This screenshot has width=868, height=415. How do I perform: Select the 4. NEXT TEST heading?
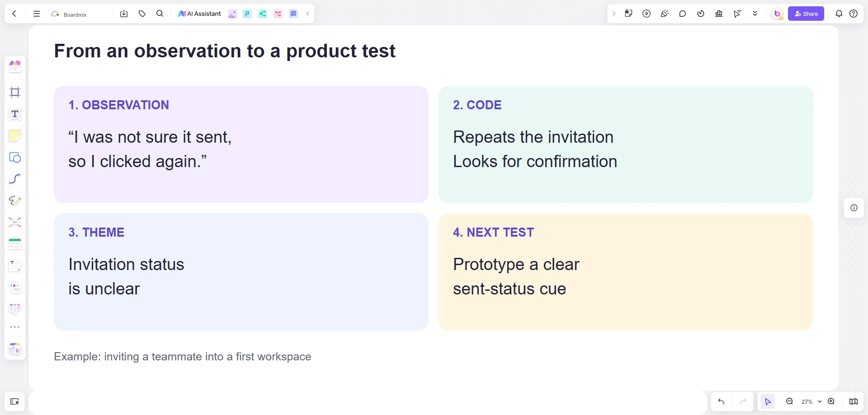493,232
